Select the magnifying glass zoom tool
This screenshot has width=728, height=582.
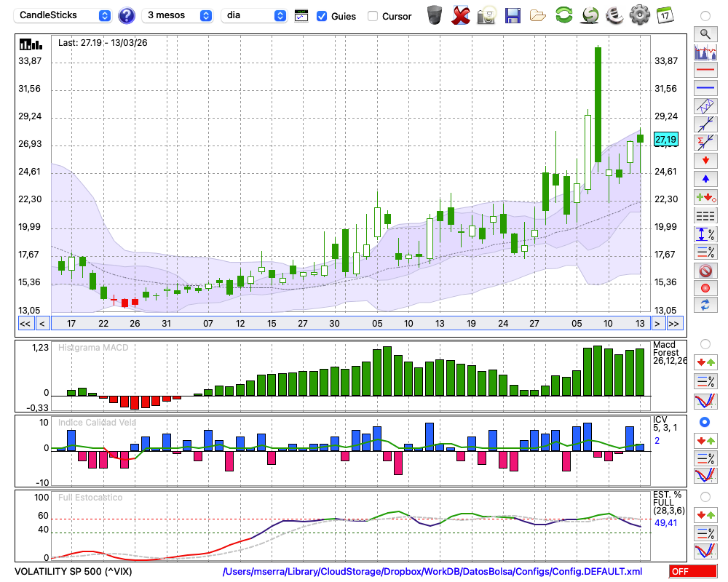tap(705, 33)
